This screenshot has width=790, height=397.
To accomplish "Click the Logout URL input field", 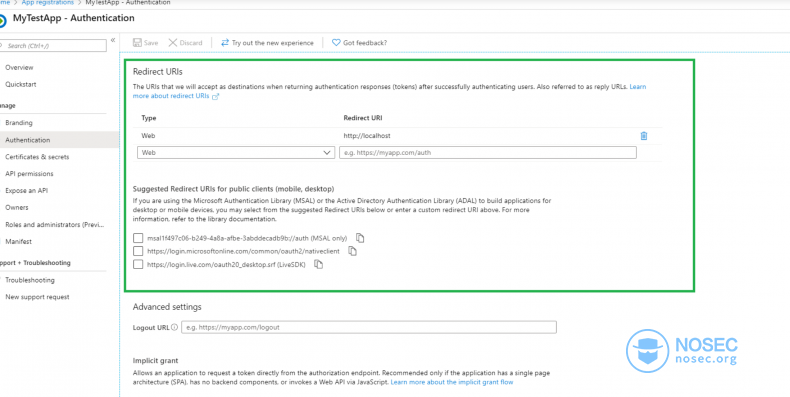I will click(369, 327).
